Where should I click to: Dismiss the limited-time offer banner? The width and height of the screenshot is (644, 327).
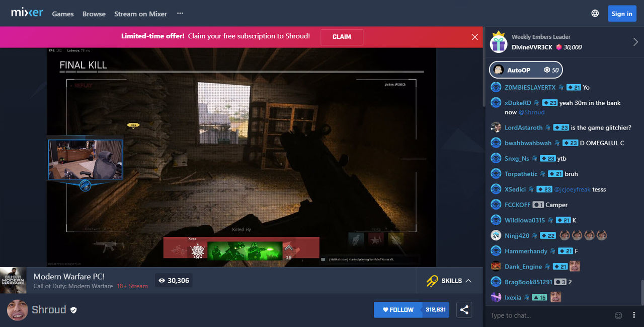(x=474, y=37)
